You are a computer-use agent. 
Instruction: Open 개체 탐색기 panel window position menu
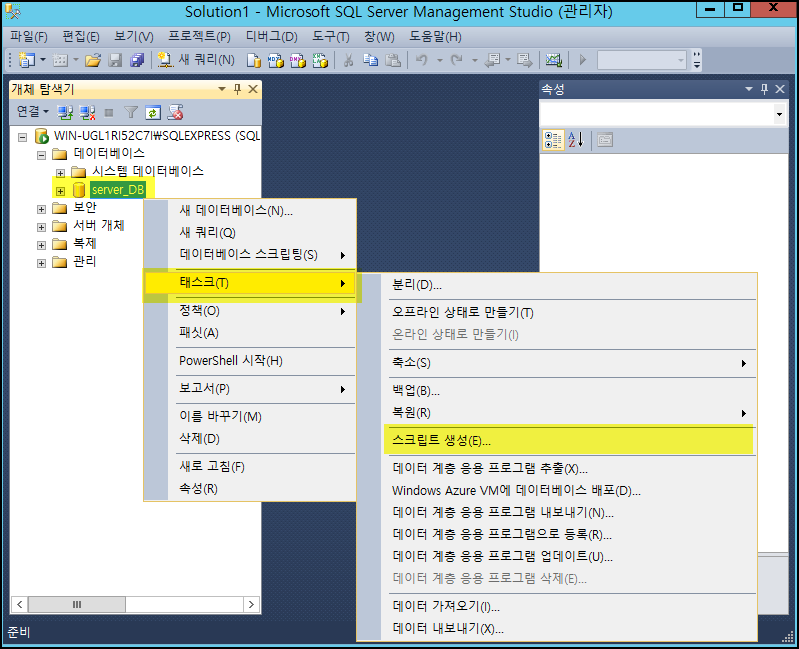click(222, 89)
